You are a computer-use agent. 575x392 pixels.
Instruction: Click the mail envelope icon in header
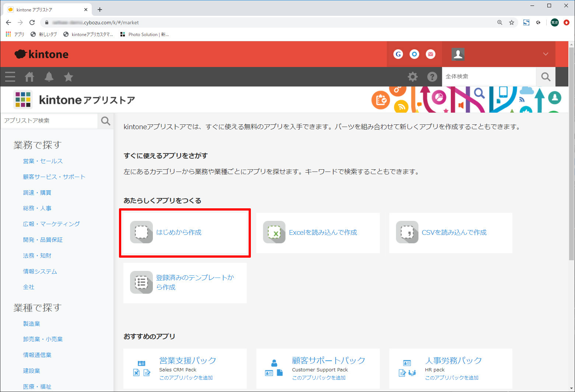coord(431,54)
